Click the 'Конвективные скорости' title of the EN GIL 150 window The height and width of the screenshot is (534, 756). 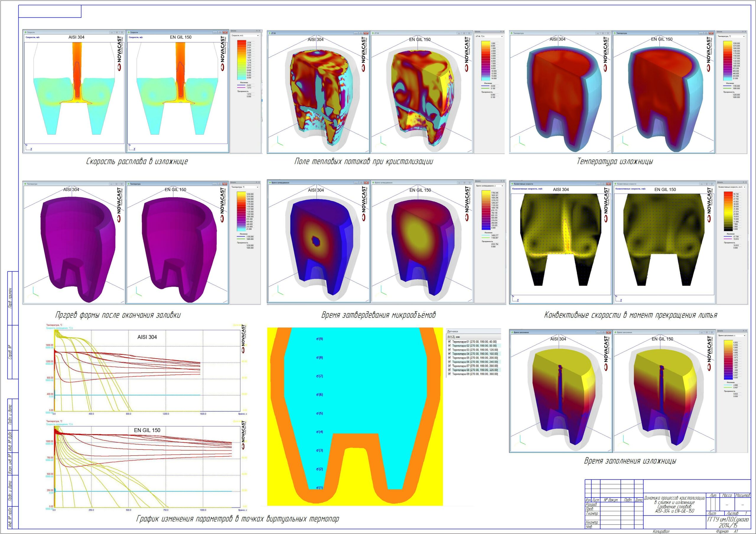point(627,184)
